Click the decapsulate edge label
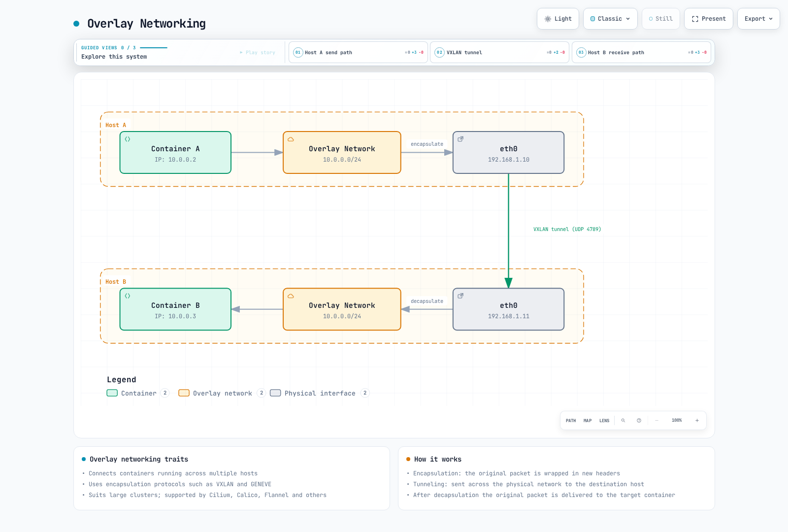The width and height of the screenshot is (788, 532). (427, 301)
